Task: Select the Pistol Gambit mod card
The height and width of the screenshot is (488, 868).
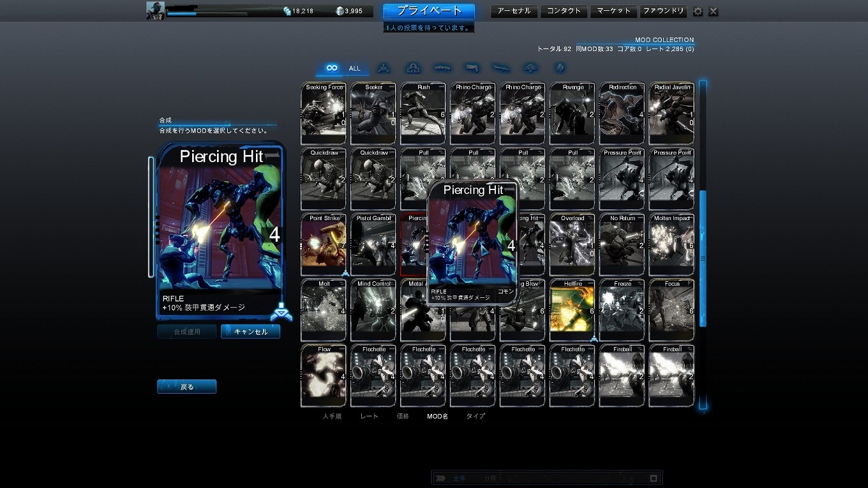Action: tap(373, 244)
